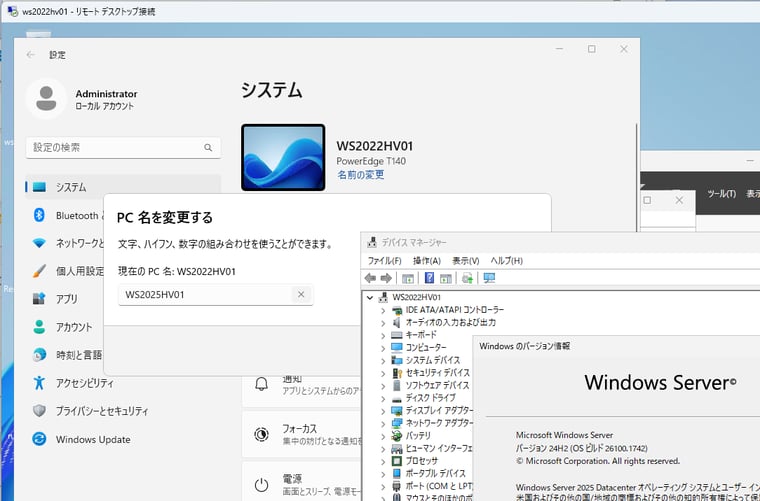Image resolution: width=760 pixels, height=501 pixels.
Task: Click 現在の PC 名: WS2022HV01 text
Action: coord(177,271)
